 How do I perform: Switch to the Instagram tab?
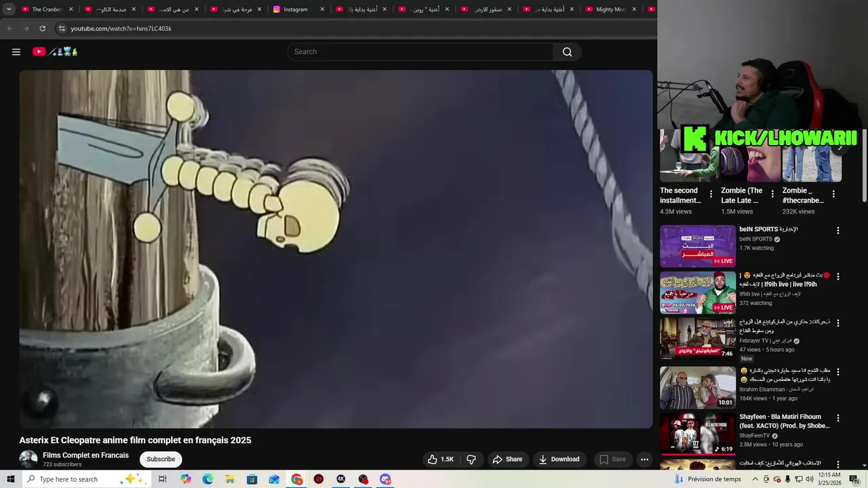click(299, 9)
